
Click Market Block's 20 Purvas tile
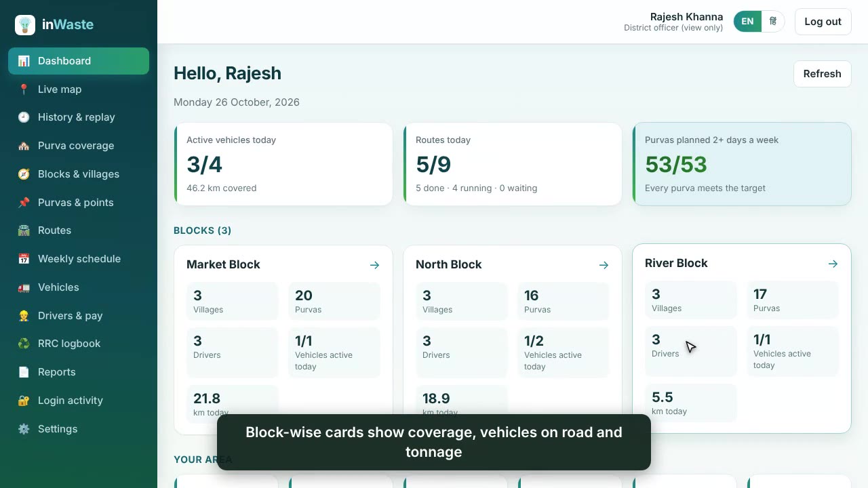(334, 302)
